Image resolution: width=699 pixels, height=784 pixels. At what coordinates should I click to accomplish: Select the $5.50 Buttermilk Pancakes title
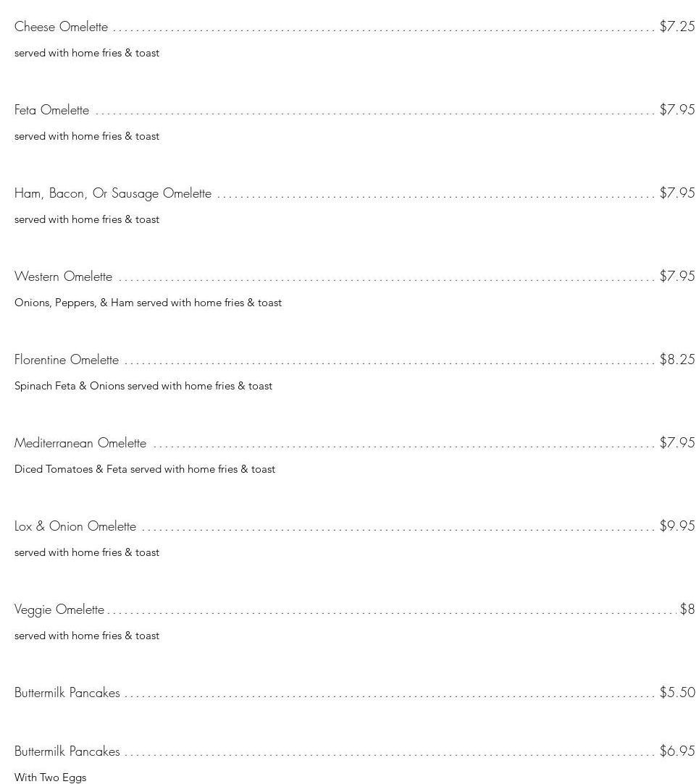67,693
